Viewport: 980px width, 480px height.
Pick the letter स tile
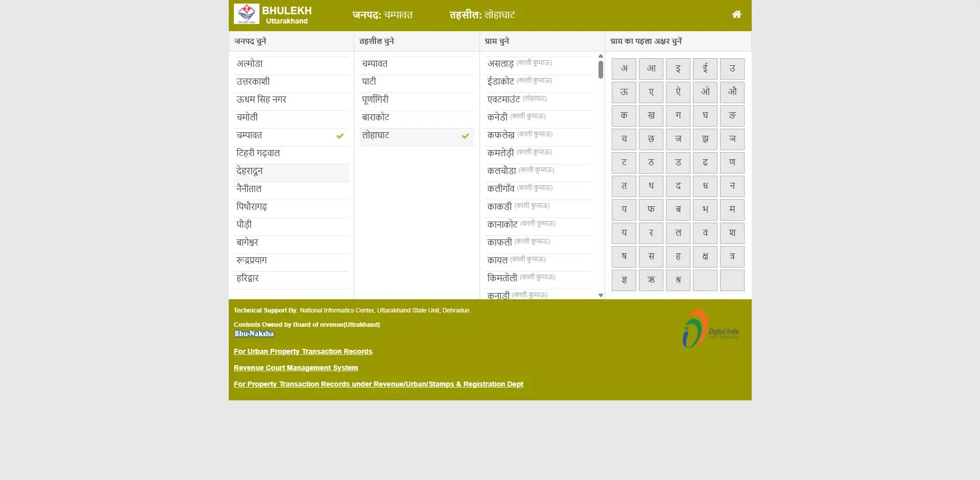pyautogui.click(x=651, y=257)
